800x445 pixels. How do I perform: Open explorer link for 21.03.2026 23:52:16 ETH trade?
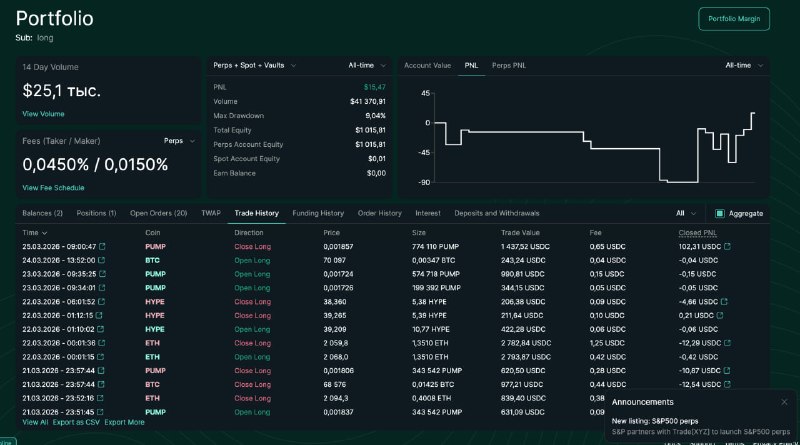(100, 398)
